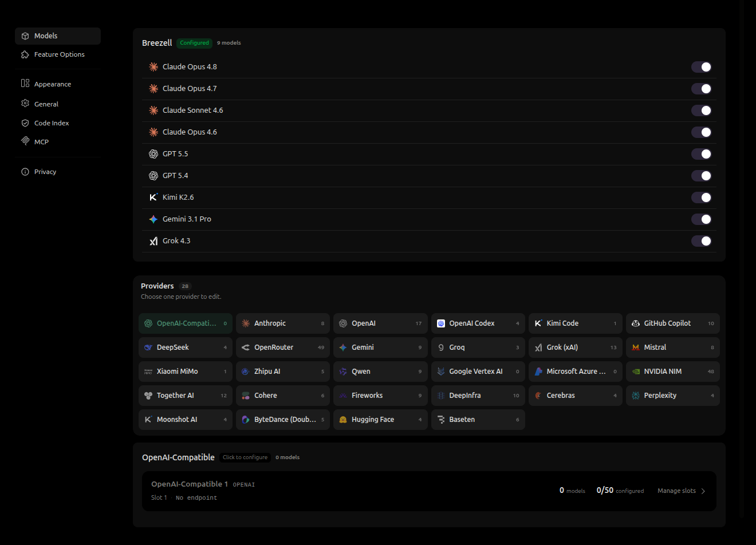Click the MCP icon in sidebar

click(25, 141)
